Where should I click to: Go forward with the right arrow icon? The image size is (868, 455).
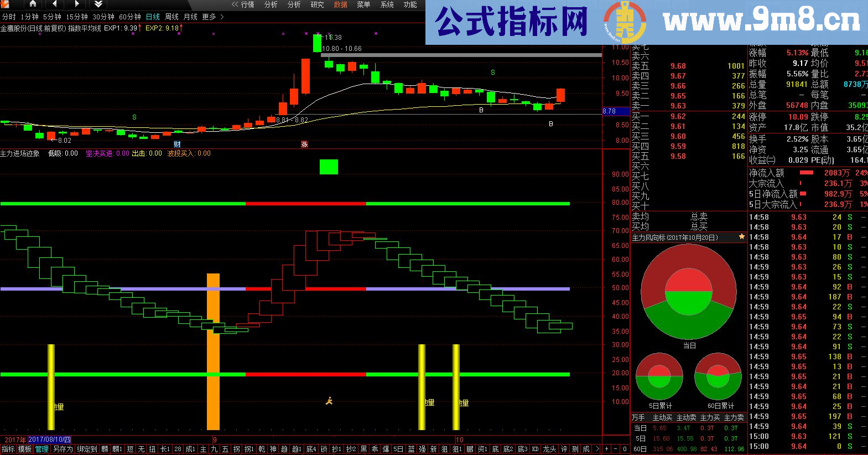click(76, 4)
